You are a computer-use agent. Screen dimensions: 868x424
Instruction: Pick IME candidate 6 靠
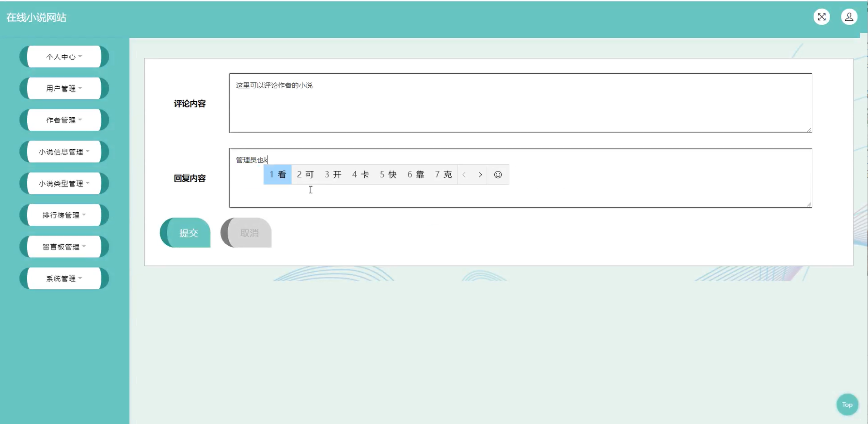coord(416,174)
